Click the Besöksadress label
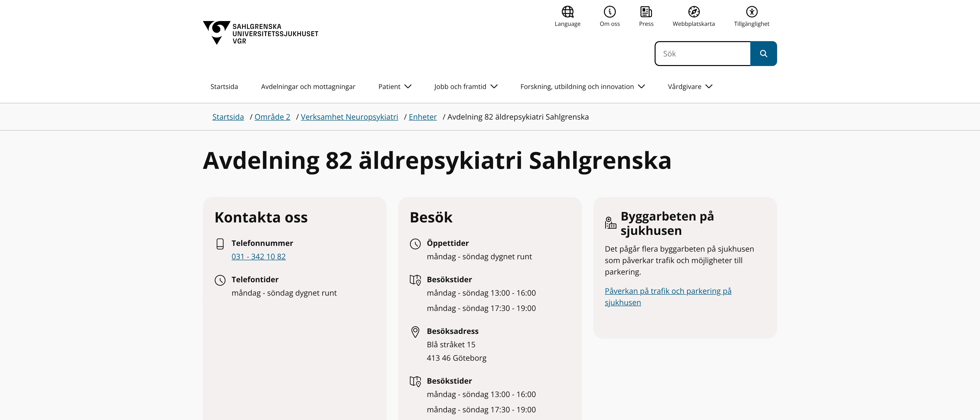980x420 pixels. [452, 331]
